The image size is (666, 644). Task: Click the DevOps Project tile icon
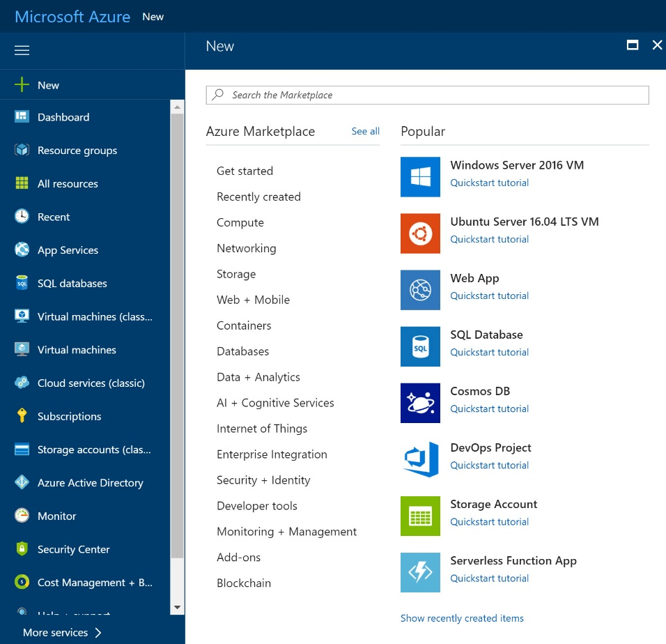420,459
